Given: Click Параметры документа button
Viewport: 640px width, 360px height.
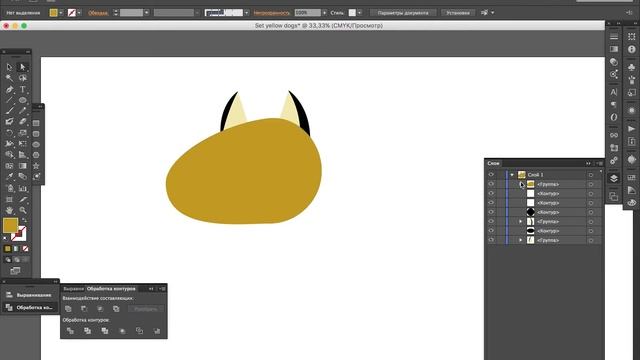Looking at the screenshot, I should (403, 13).
